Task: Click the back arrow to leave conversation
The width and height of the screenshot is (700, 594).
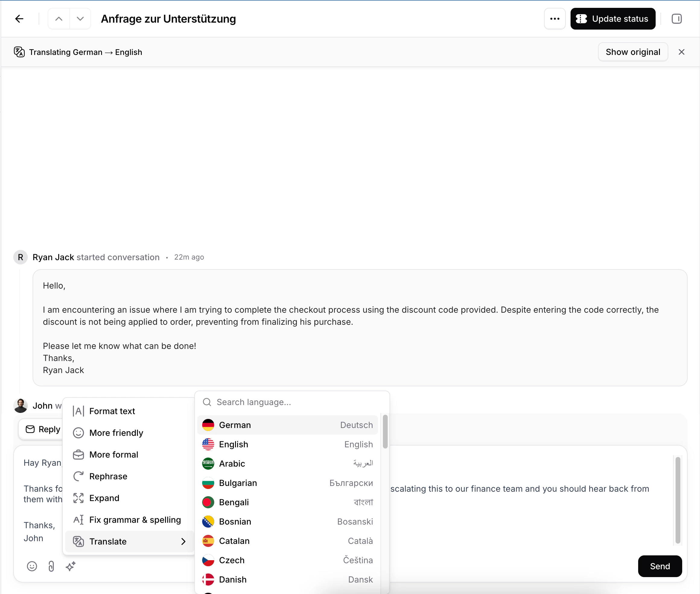Action: 19,18
